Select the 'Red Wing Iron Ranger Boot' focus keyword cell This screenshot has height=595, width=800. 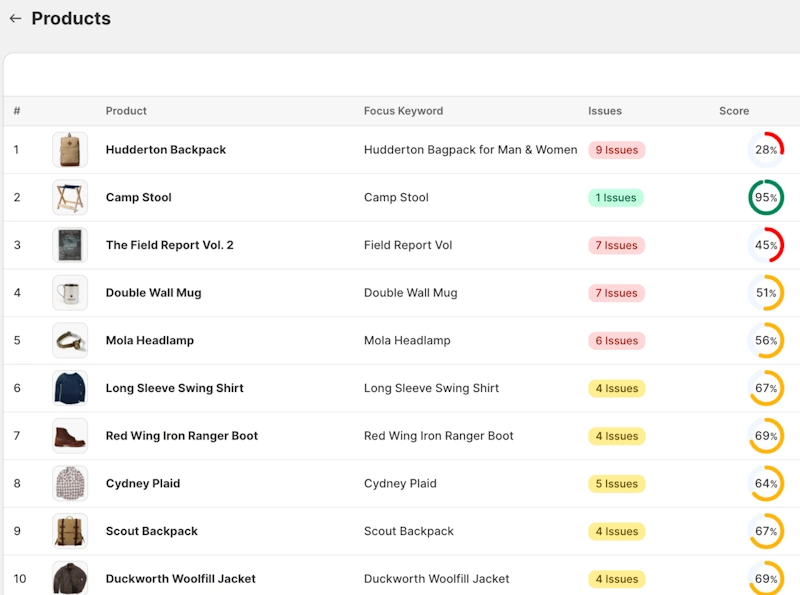tap(438, 436)
